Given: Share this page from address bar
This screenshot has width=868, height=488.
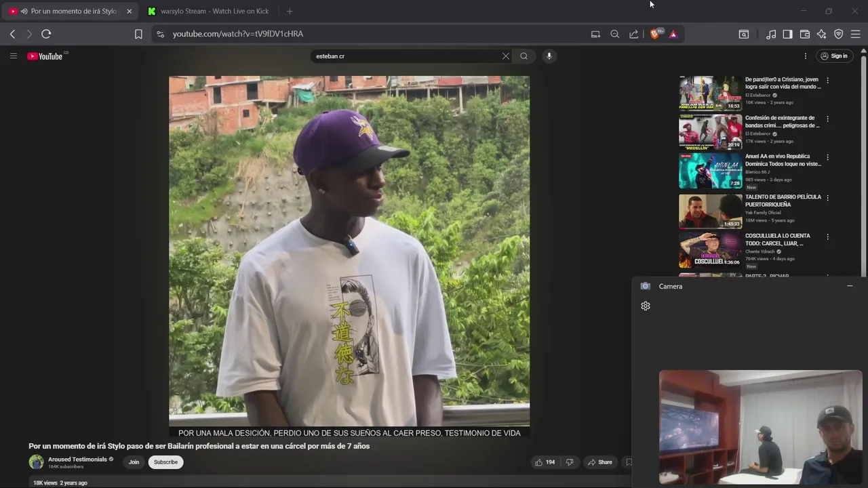Looking at the screenshot, I should point(634,34).
